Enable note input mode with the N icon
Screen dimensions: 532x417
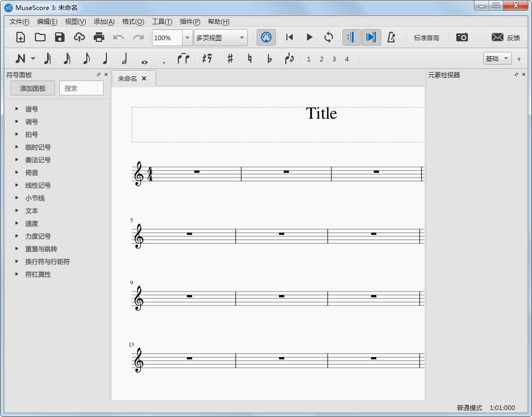(x=21, y=58)
